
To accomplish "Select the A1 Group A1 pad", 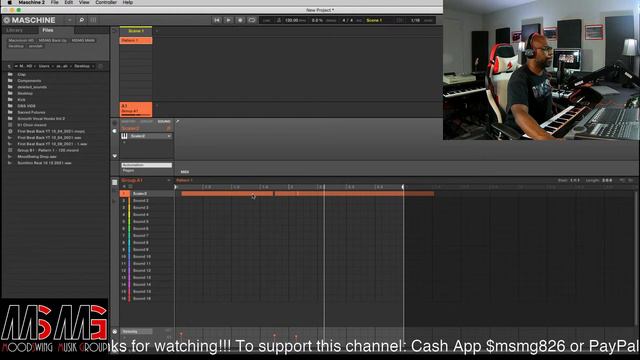I will 136,109.
